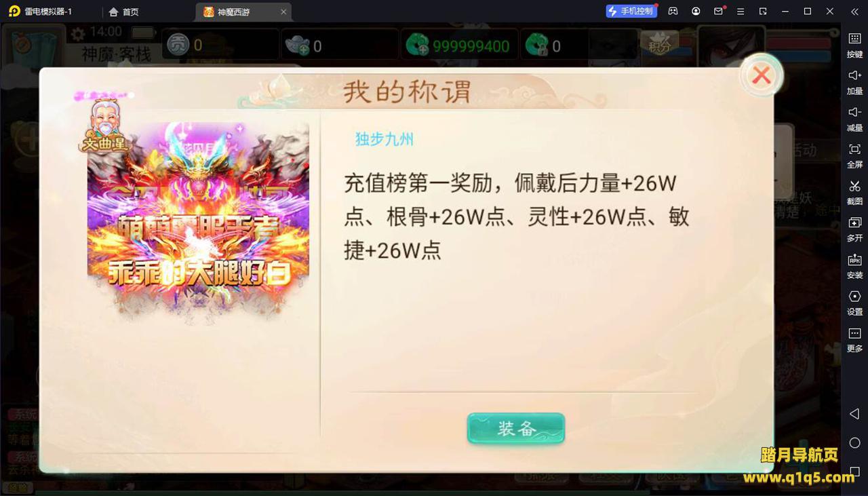
Task: Open the user account icon
Action: pyautogui.click(x=696, y=12)
